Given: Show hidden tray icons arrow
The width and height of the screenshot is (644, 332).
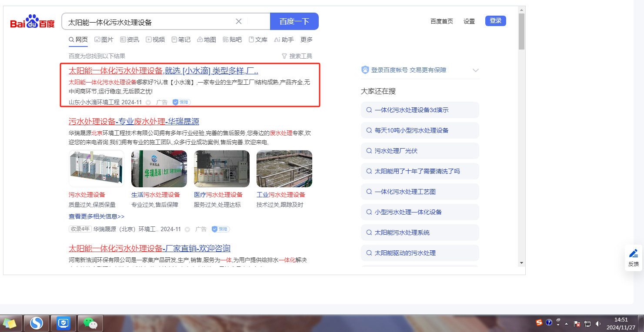Looking at the screenshot, I should click(x=566, y=324).
